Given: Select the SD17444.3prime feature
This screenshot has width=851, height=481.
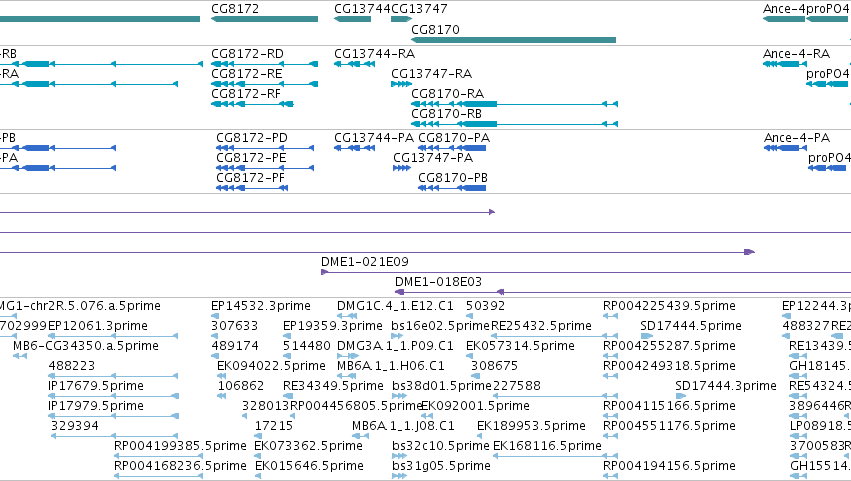Looking at the screenshot, I should click(x=681, y=396).
